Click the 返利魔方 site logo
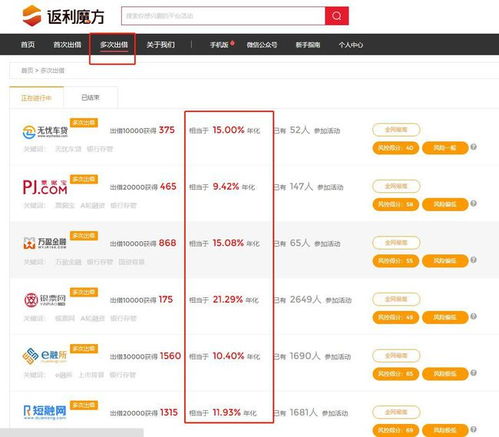Viewport: 499px width, 437px height. coord(63,16)
